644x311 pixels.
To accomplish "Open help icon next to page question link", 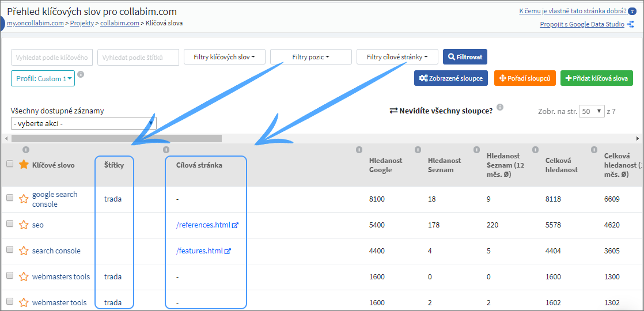I will point(632,11).
